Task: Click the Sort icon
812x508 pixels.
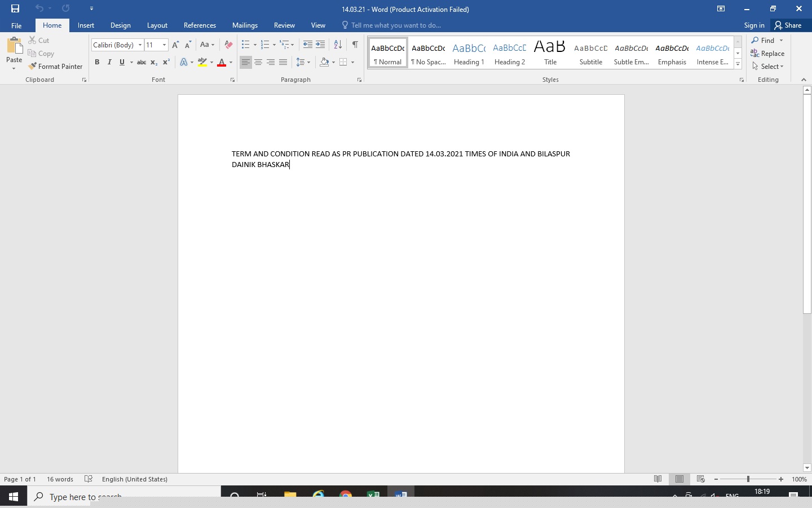Action: point(338,45)
